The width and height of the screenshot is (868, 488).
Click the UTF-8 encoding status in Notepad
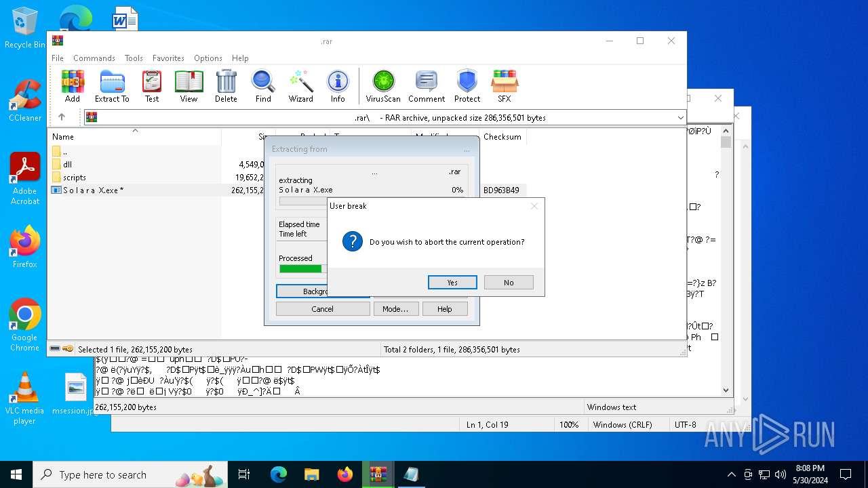coord(685,425)
